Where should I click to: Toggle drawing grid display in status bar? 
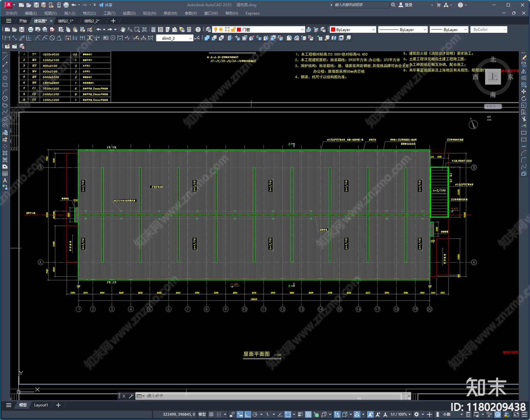211,414
